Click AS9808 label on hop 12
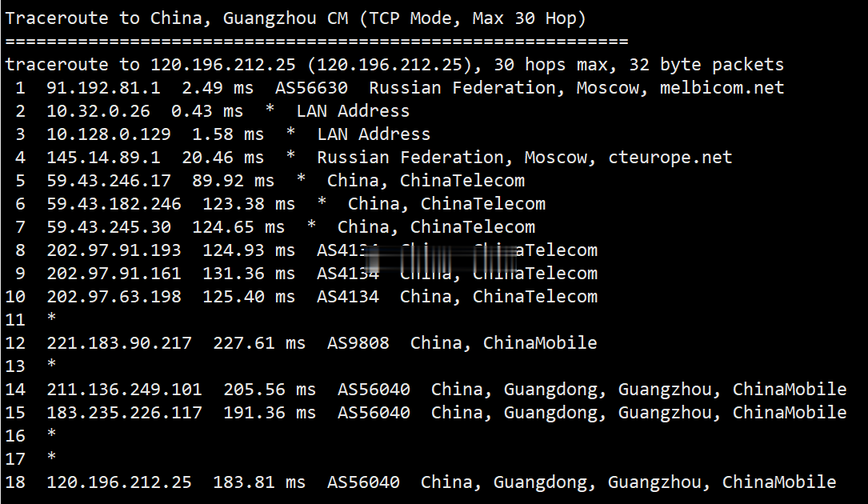Viewport: 868px width, 504px height. click(x=358, y=343)
